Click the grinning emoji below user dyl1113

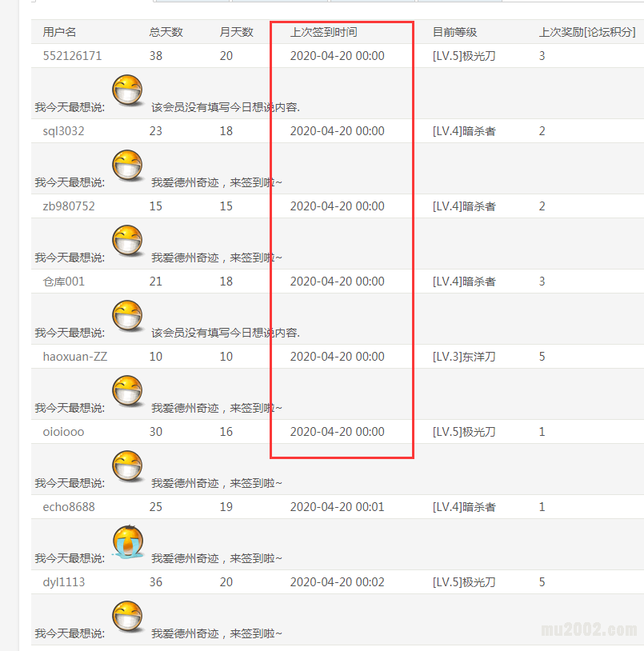(128, 617)
